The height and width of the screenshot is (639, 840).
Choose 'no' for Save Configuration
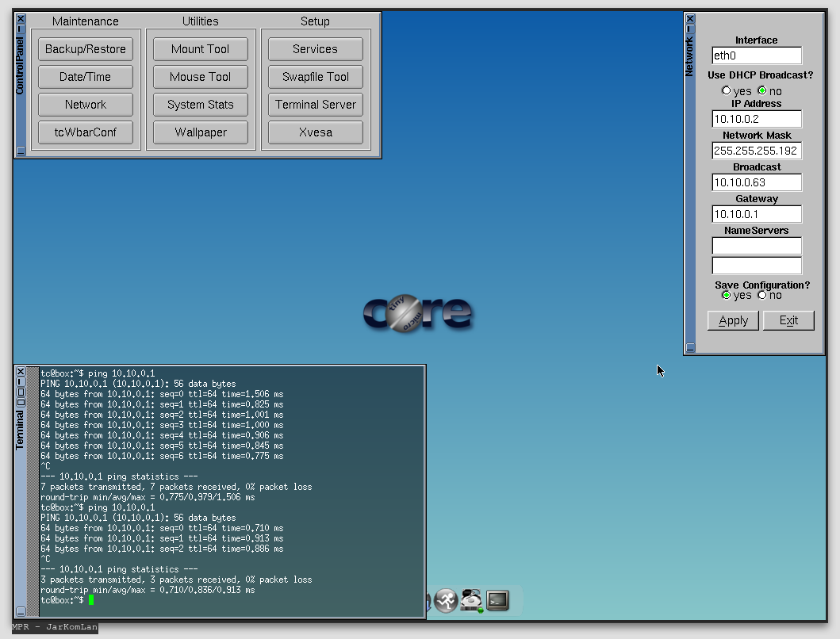tap(762, 295)
